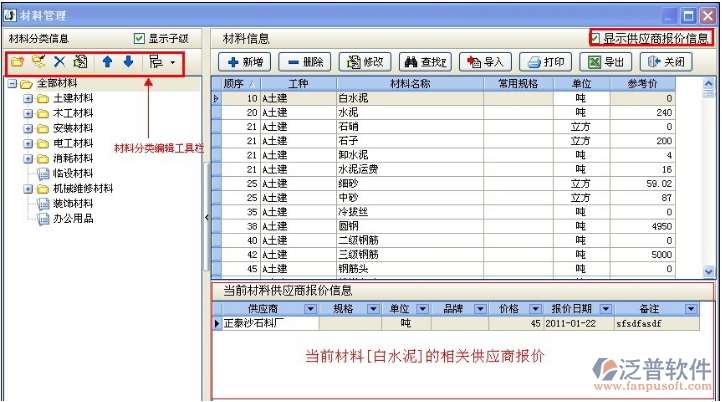Screen dimensions: 722x402
Task: Open the tree view options dropdown arrow
Action: (173, 62)
